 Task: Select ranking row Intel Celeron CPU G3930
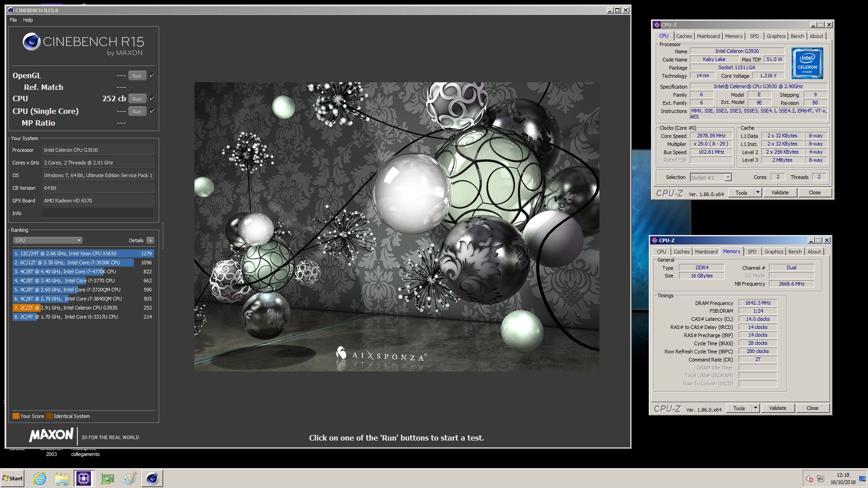pyautogui.click(x=83, y=308)
